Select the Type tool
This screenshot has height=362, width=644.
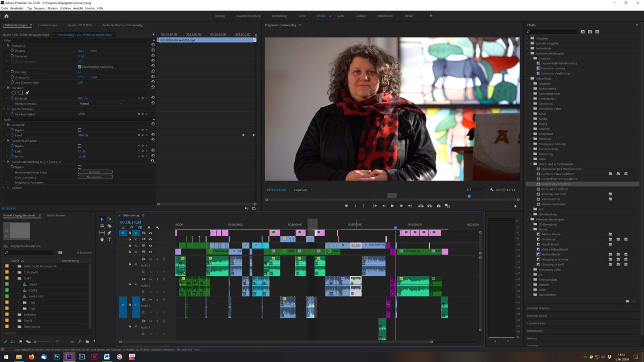(109, 239)
